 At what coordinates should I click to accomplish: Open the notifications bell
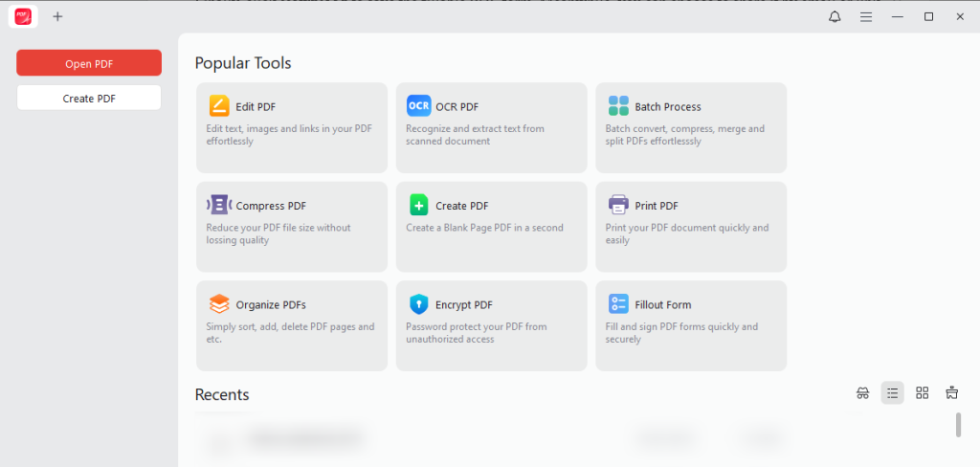coord(835,17)
